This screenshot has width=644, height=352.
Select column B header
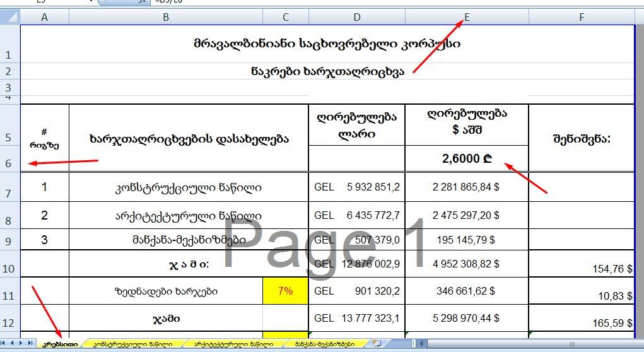(x=166, y=17)
